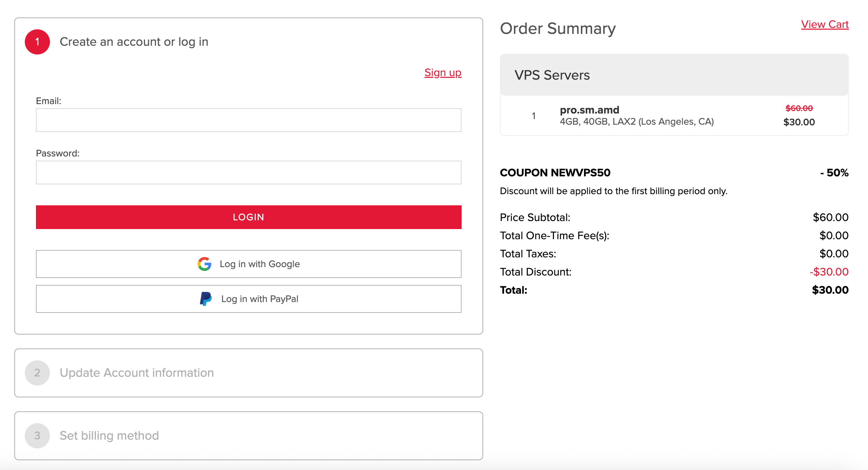Click the Google logo icon
The image size is (868, 470).
[204, 264]
